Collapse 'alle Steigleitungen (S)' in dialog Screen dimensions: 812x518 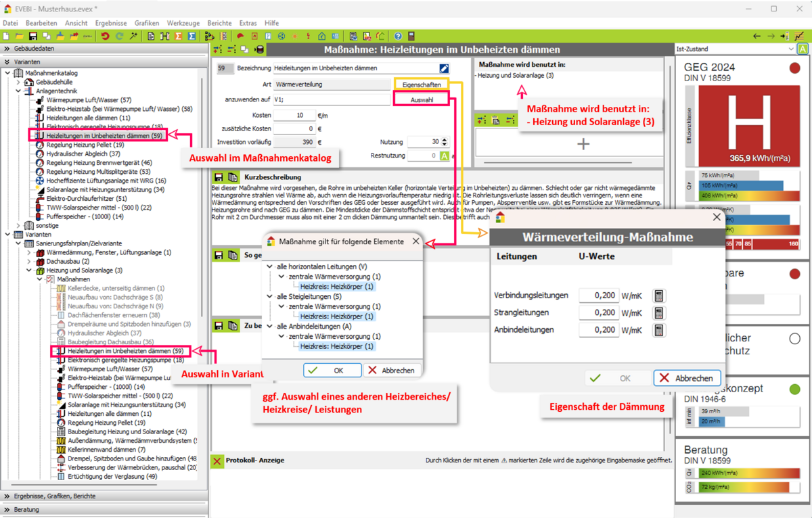coord(270,296)
